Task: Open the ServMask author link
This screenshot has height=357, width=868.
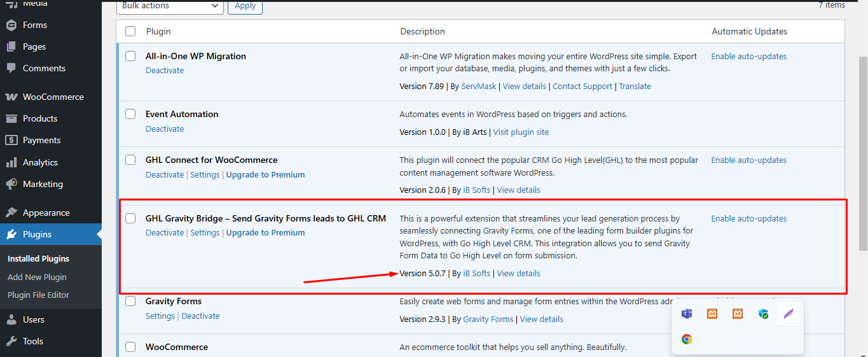Action: [479, 87]
